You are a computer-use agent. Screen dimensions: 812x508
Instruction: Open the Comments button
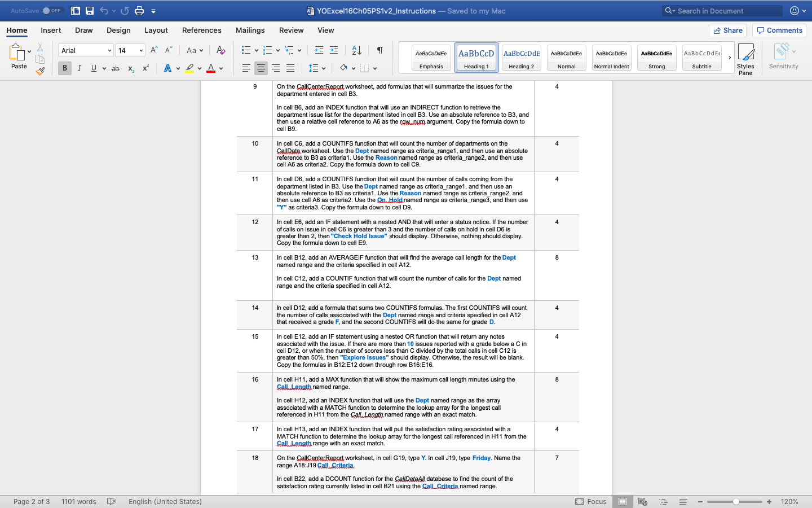click(x=780, y=30)
